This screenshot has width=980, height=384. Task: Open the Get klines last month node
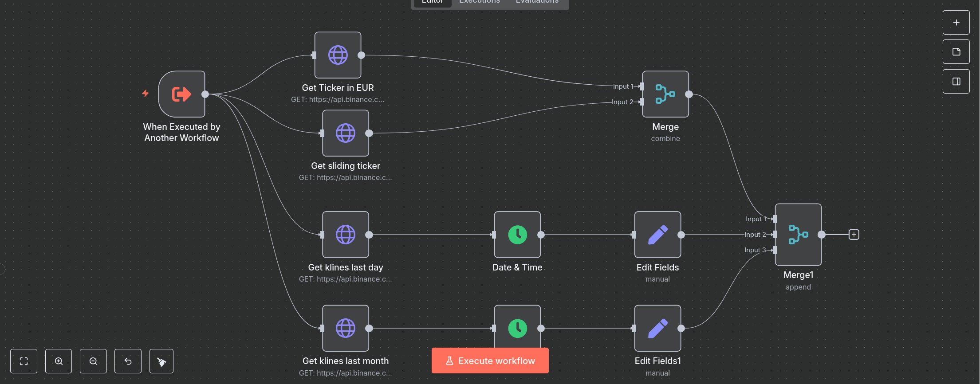coord(345,328)
